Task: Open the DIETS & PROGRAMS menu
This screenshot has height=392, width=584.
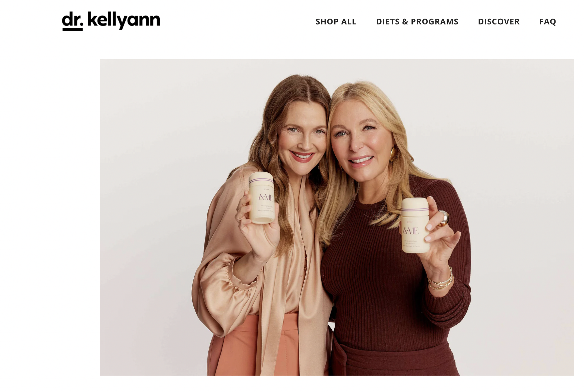Action: tap(417, 22)
